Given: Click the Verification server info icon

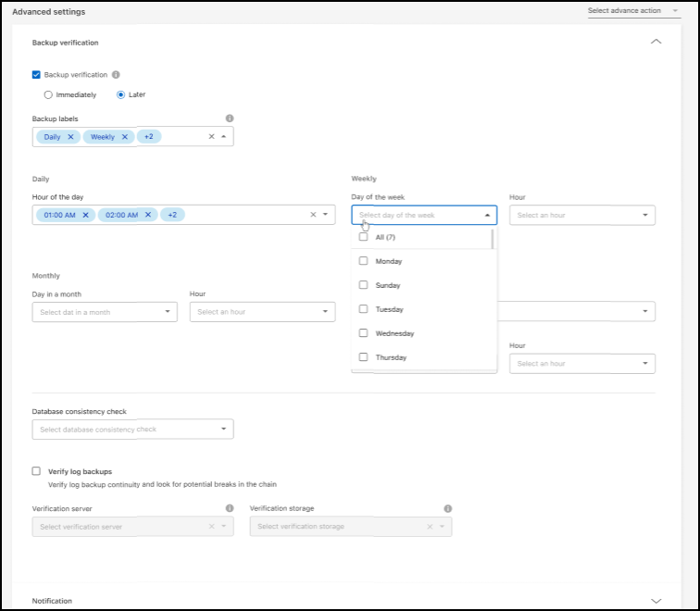Looking at the screenshot, I should [x=230, y=508].
